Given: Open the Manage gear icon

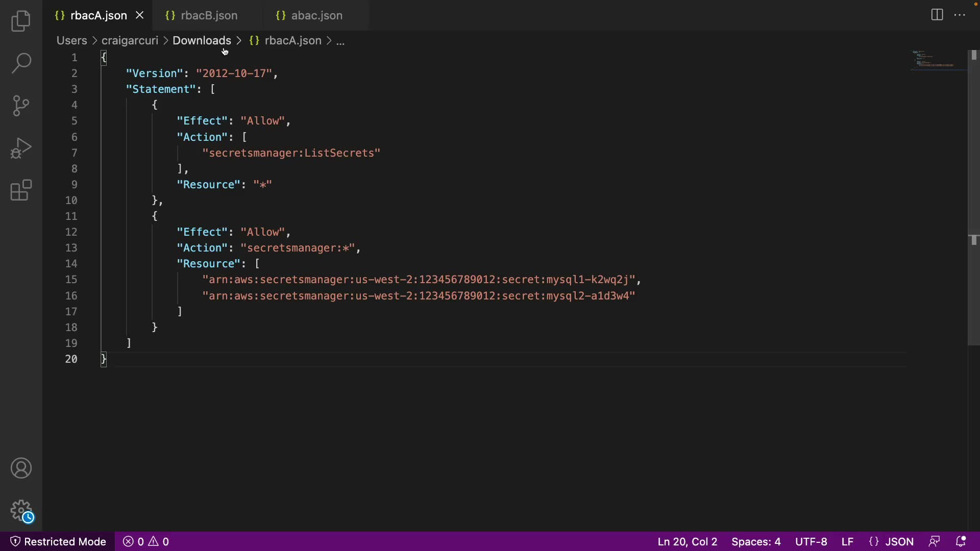Looking at the screenshot, I should point(21,510).
